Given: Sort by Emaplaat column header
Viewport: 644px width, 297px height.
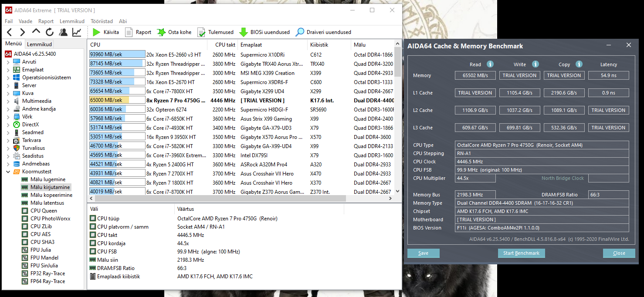Looking at the screenshot, I should (x=273, y=44).
